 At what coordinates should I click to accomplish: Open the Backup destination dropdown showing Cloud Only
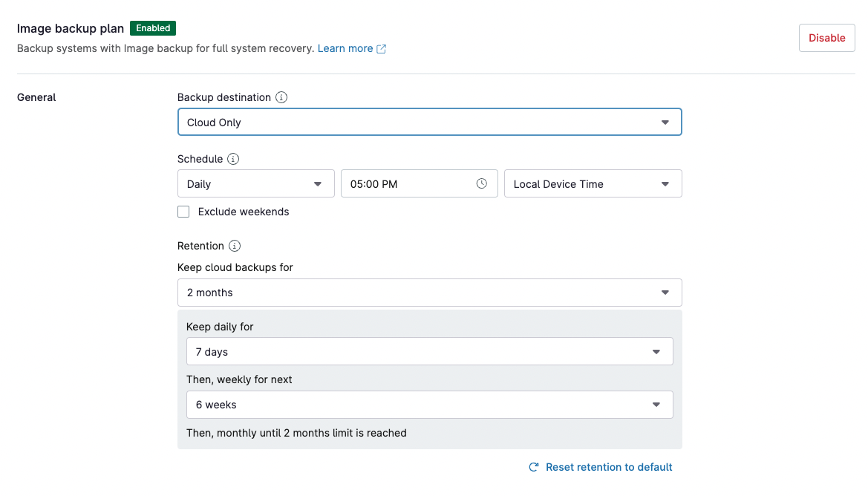click(x=429, y=122)
